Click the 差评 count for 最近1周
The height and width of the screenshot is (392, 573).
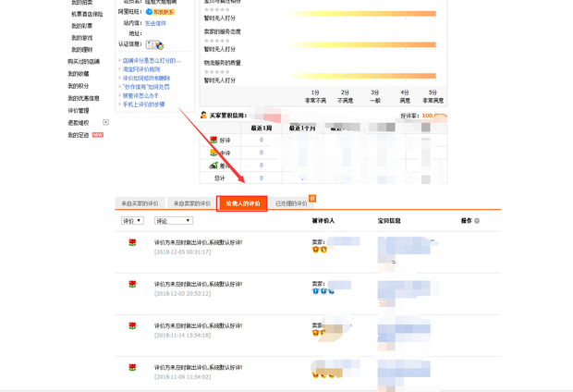pyautogui.click(x=262, y=165)
